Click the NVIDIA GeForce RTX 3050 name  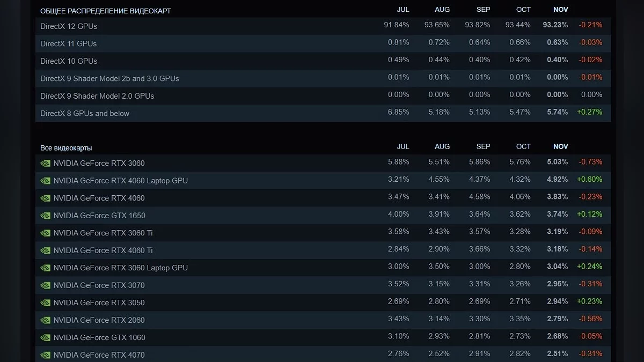tap(99, 302)
